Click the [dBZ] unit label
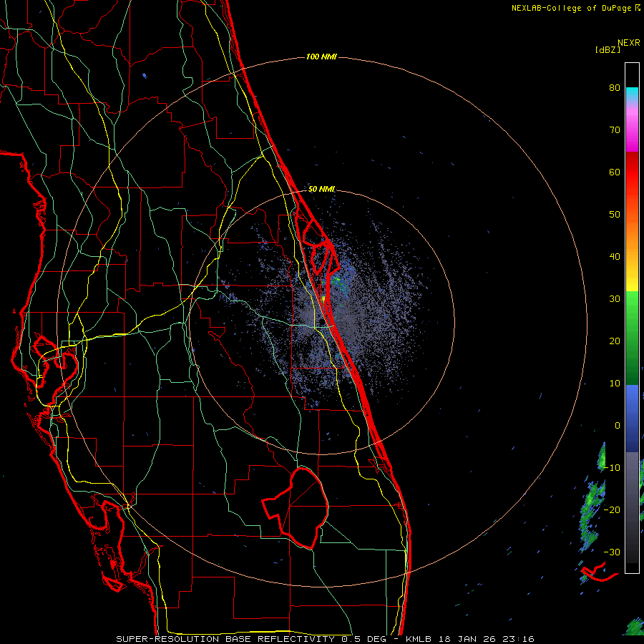This screenshot has height=644, width=644. (608, 50)
